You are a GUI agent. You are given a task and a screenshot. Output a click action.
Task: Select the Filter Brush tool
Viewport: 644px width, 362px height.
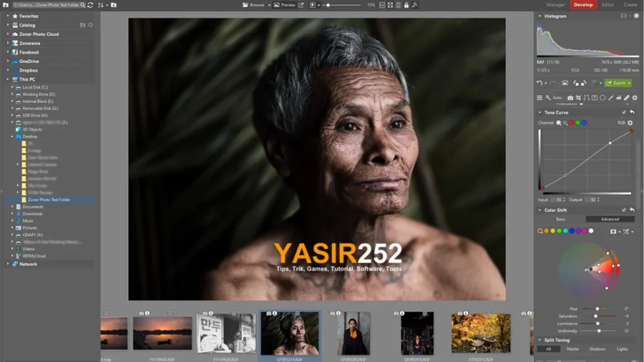pos(611,97)
